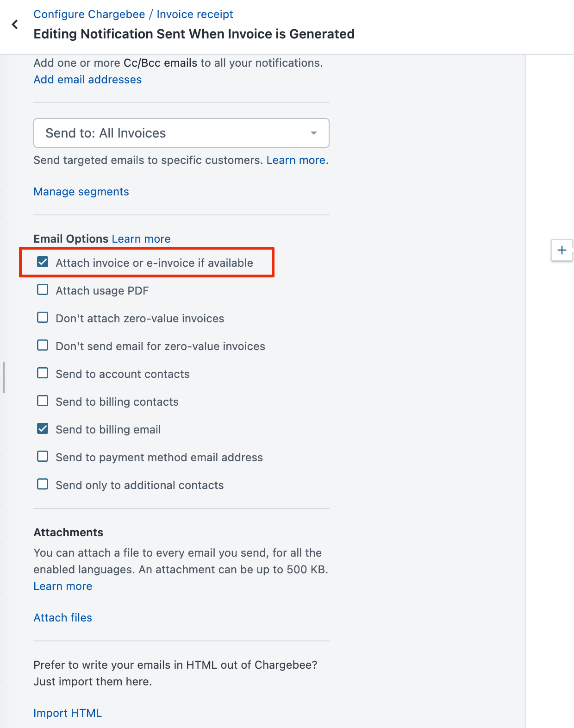Viewport: 574px width, 728px height.
Task: Check Send only to additional contacts
Action: coord(43,484)
